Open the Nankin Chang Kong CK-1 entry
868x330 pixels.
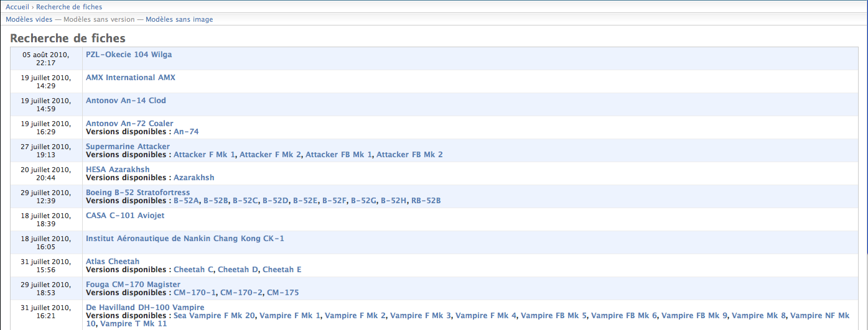pyautogui.click(x=185, y=239)
